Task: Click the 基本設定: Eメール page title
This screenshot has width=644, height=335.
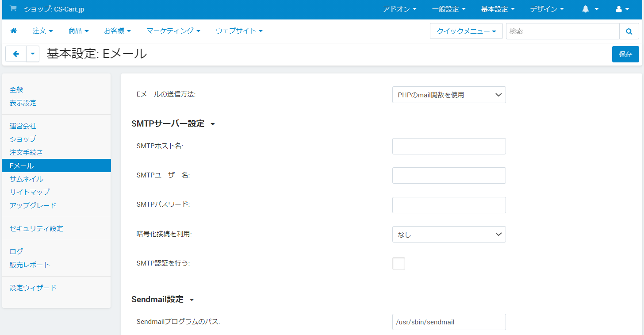Action: click(x=97, y=54)
